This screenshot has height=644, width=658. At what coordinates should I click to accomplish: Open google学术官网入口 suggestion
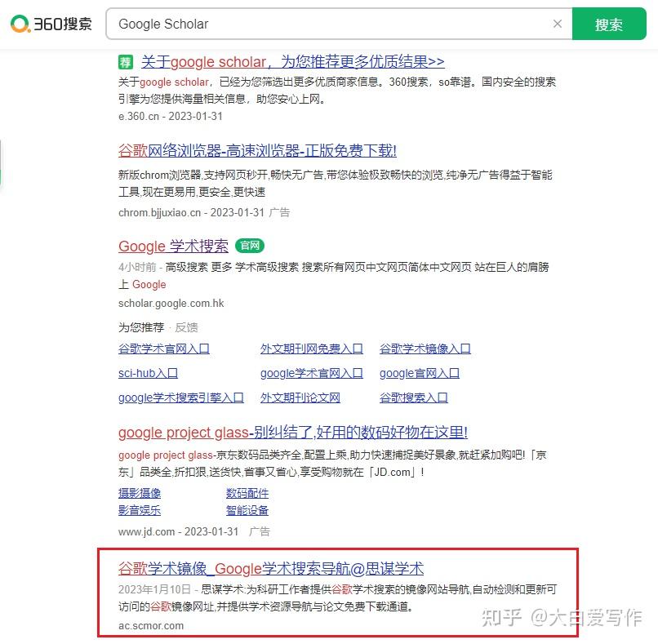pos(311,373)
